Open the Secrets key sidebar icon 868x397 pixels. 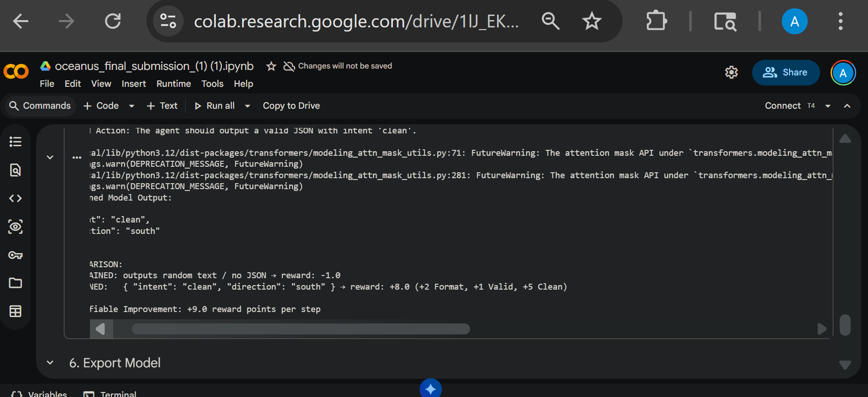[x=16, y=255]
